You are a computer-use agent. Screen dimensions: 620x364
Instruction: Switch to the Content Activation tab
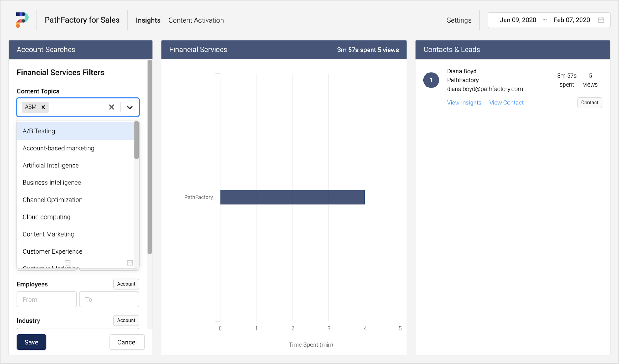[x=196, y=20]
